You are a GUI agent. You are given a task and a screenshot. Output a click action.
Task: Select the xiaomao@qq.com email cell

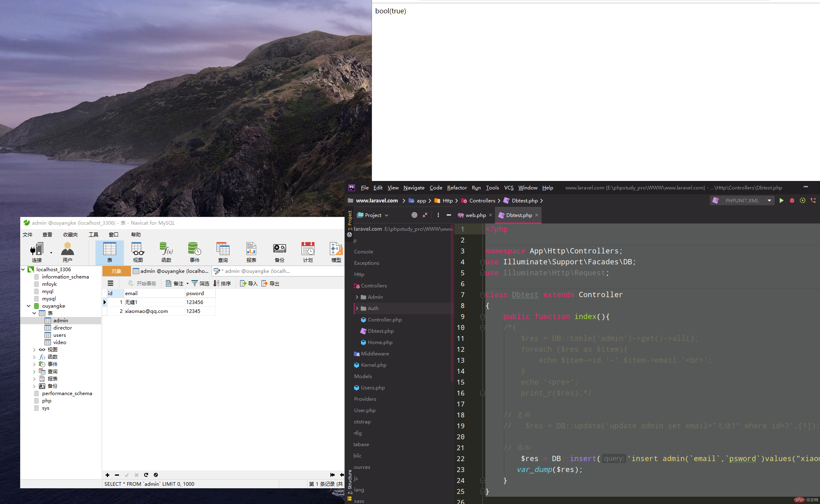click(154, 311)
